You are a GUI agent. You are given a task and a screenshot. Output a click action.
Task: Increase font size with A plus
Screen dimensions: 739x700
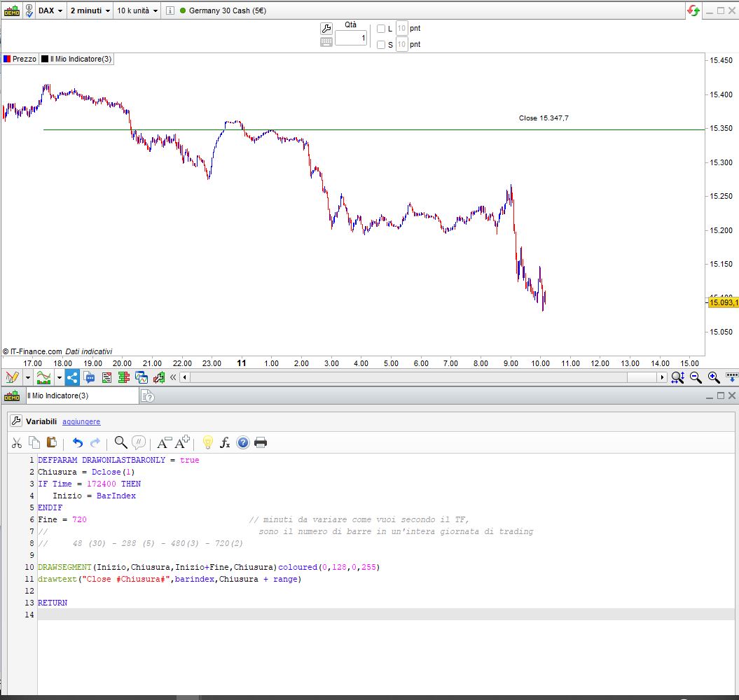point(182,442)
